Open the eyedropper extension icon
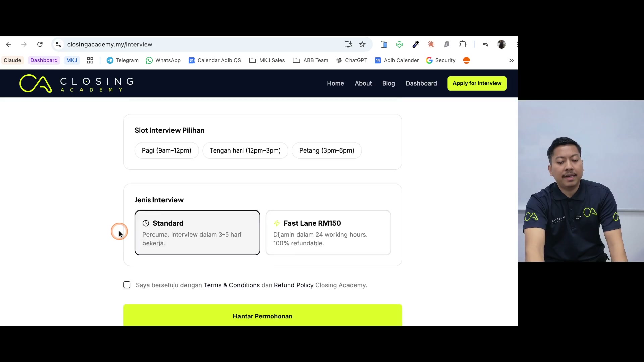This screenshot has height=362, width=644. [416, 44]
